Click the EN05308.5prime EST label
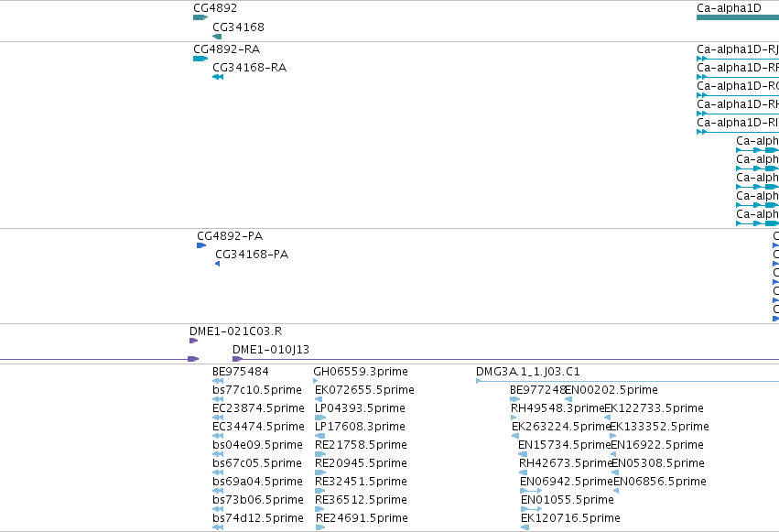Image resolution: width=779 pixels, height=532 pixels. [658, 463]
